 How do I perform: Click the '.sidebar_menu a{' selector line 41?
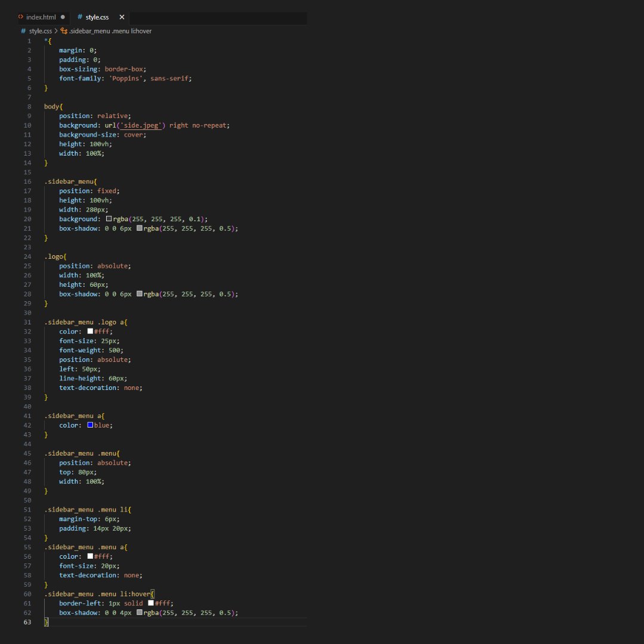click(75, 416)
